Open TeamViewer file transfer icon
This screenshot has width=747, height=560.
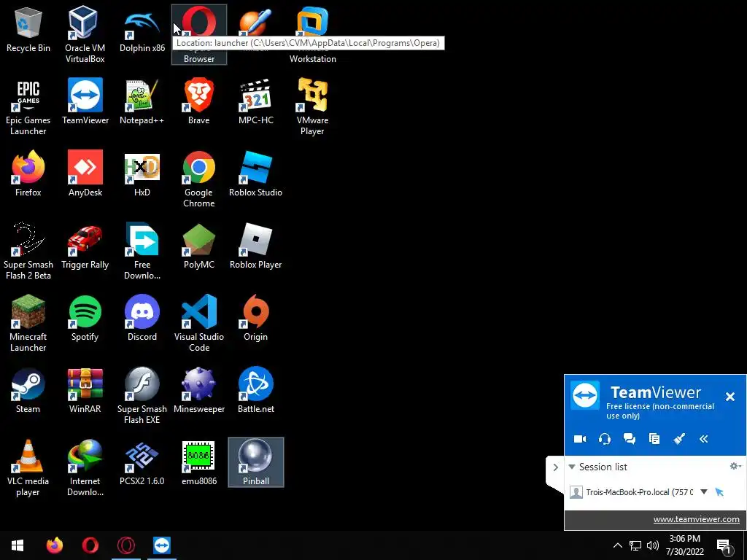click(654, 439)
